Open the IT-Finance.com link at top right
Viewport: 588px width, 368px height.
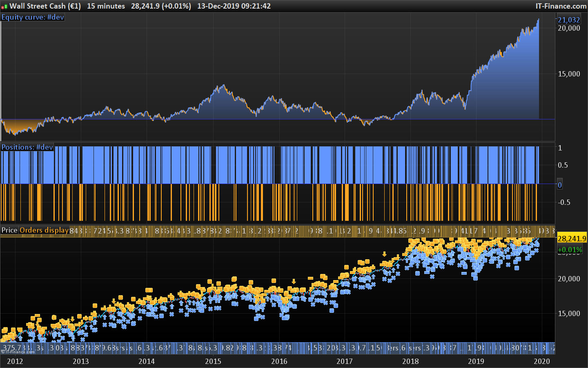click(561, 6)
